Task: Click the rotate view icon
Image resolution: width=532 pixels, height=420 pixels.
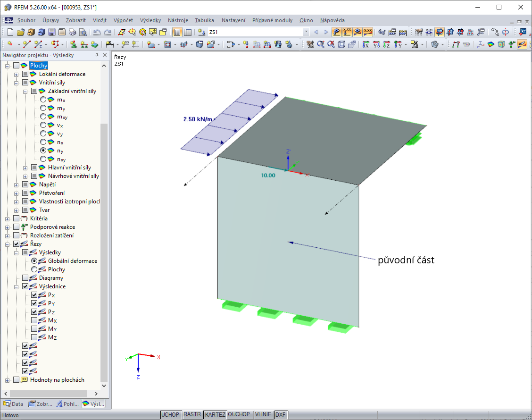Action: point(505,32)
